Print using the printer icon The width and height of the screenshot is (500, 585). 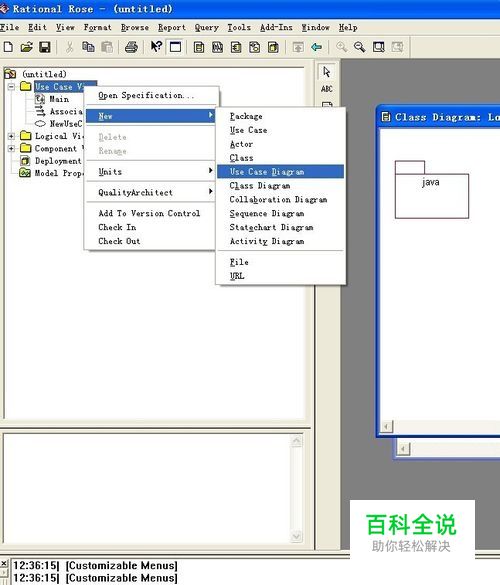click(x=131, y=47)
